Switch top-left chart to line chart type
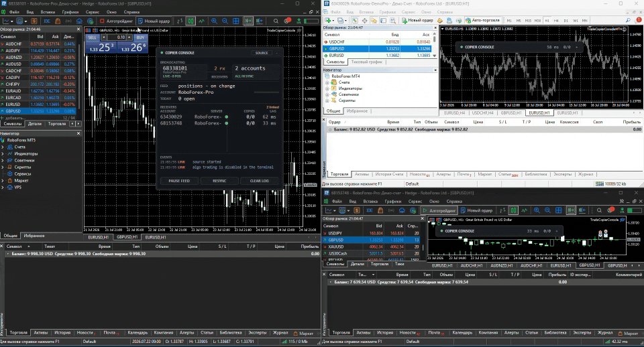 pyautogui.click(x=202, y=21)
